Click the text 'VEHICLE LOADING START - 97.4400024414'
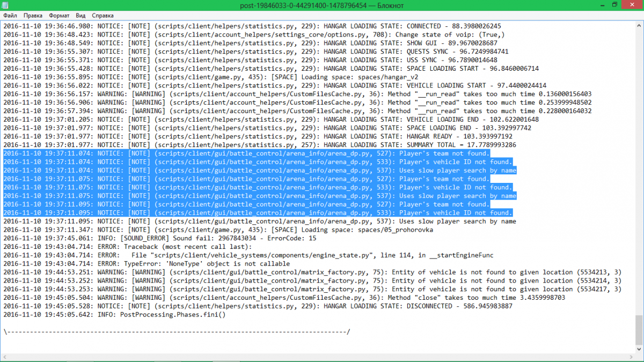The width and height of the screenshot is (644, 362). [477, 85]
